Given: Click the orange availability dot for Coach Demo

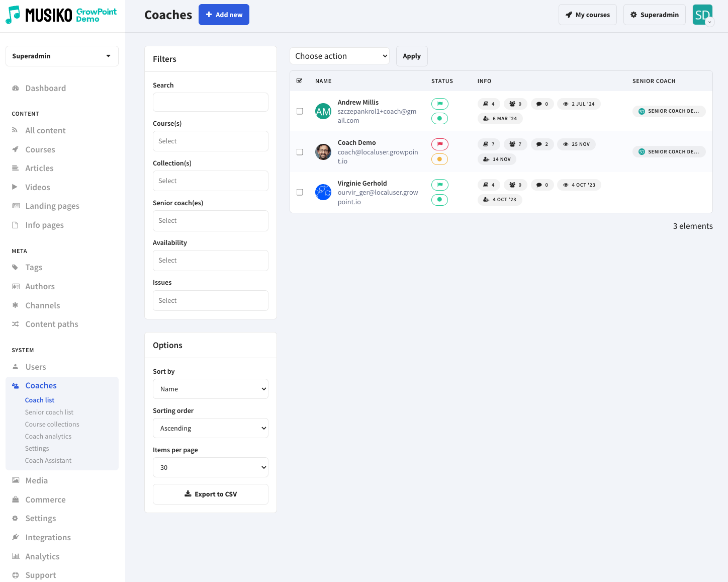Looking at the screenshot, I should coord(439,159).
